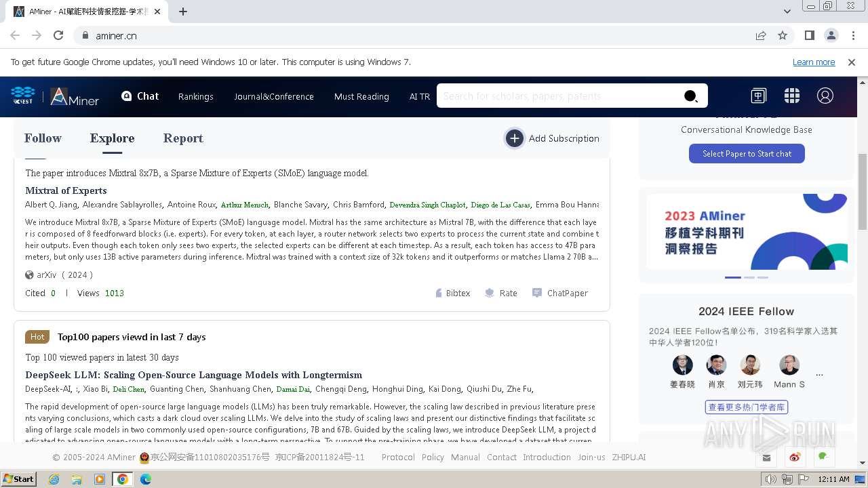Open the ZHIPU.AI footer link
This screenshot has width=868, height=488.
click(x=629, y=457)
